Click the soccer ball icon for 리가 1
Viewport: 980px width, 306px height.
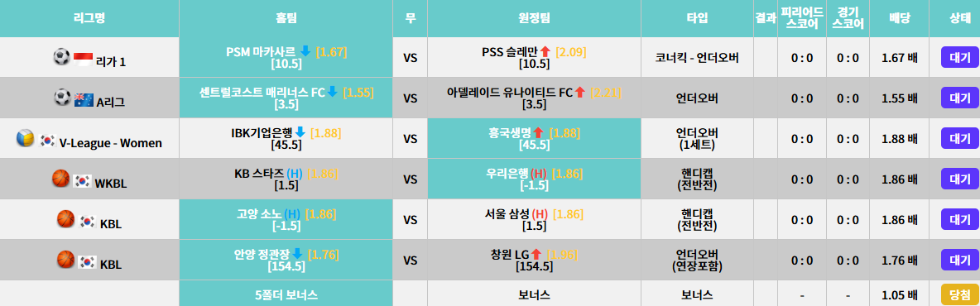(62, 58)
